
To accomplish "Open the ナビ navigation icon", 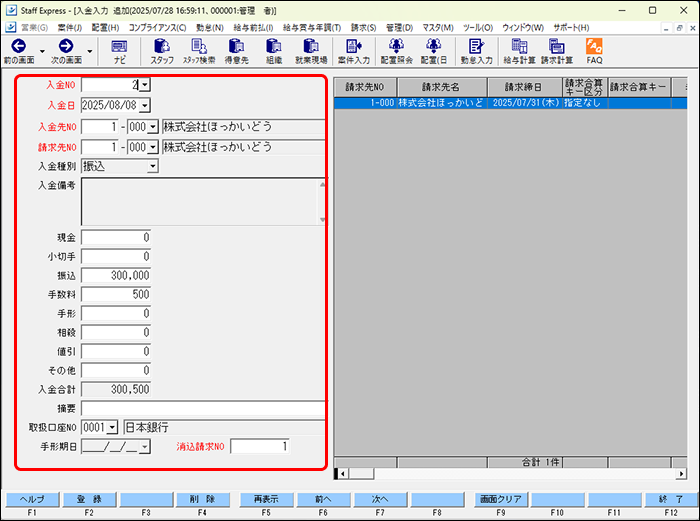I will coord(119,46).
